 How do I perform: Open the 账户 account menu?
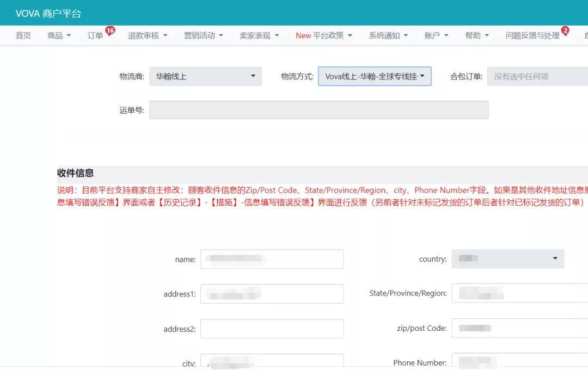click(436, 35)
